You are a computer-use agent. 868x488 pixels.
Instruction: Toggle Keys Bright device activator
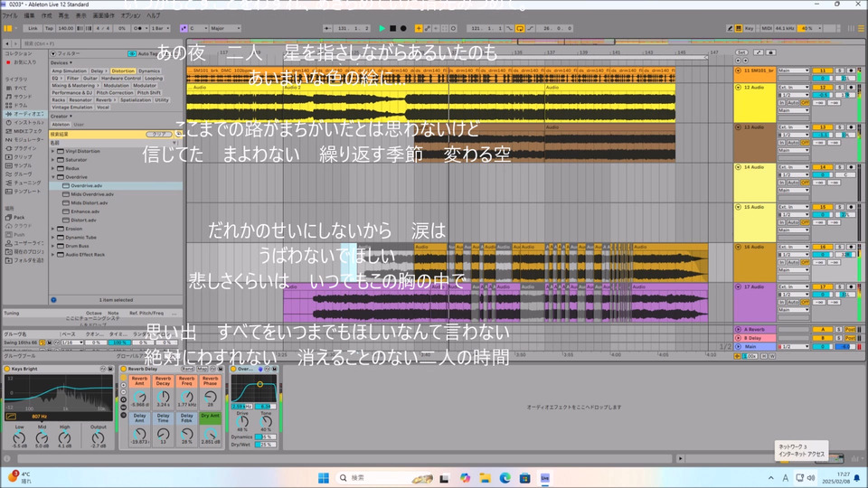click(x=7, y=369)
